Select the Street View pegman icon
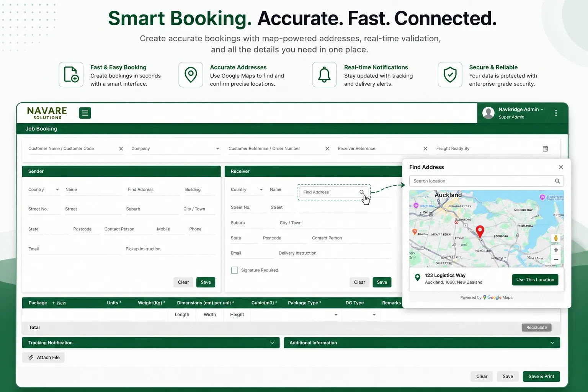Image resolution: width=588 pixels, height=392 pixels. (x=556, y=238)
